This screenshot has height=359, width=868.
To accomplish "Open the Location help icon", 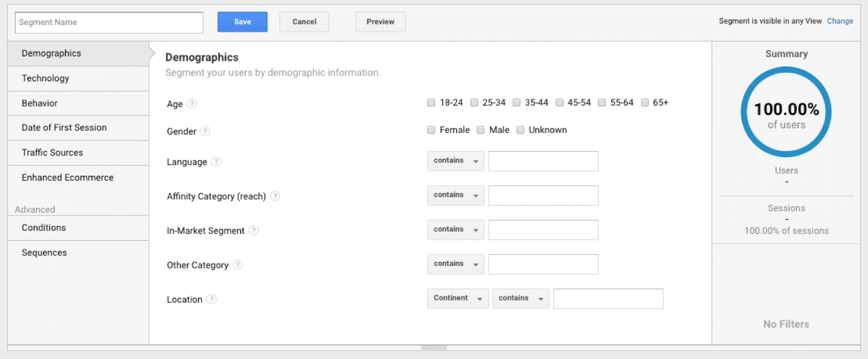I will click(x=211, y=299).
